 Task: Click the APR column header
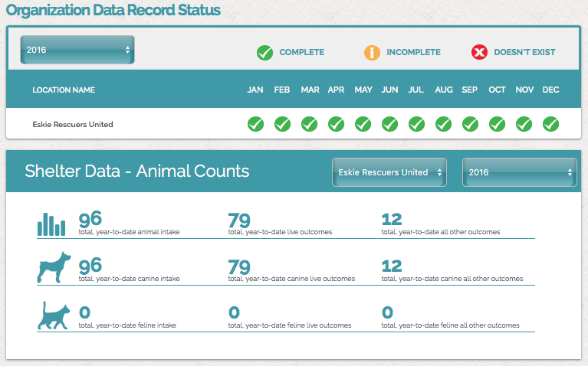[x=336, y=90]
